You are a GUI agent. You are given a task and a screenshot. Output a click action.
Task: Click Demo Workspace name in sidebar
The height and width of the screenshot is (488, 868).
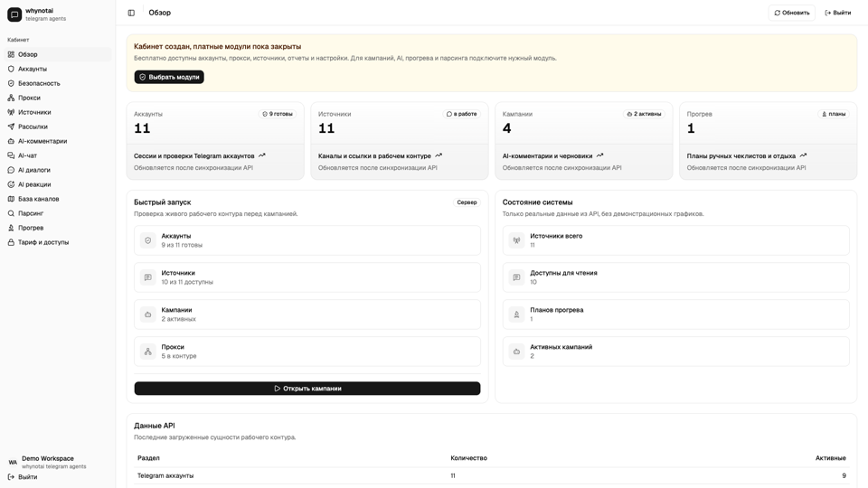(x=48, y=458)
